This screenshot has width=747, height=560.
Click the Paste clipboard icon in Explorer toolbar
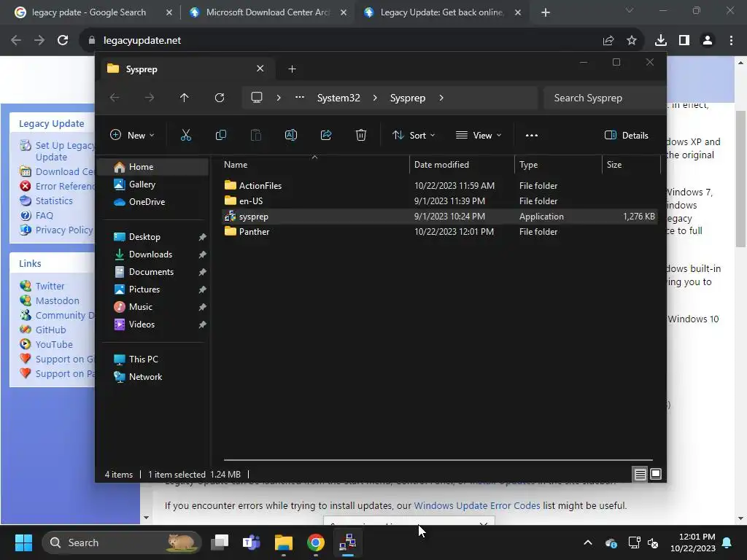point(256,135)
